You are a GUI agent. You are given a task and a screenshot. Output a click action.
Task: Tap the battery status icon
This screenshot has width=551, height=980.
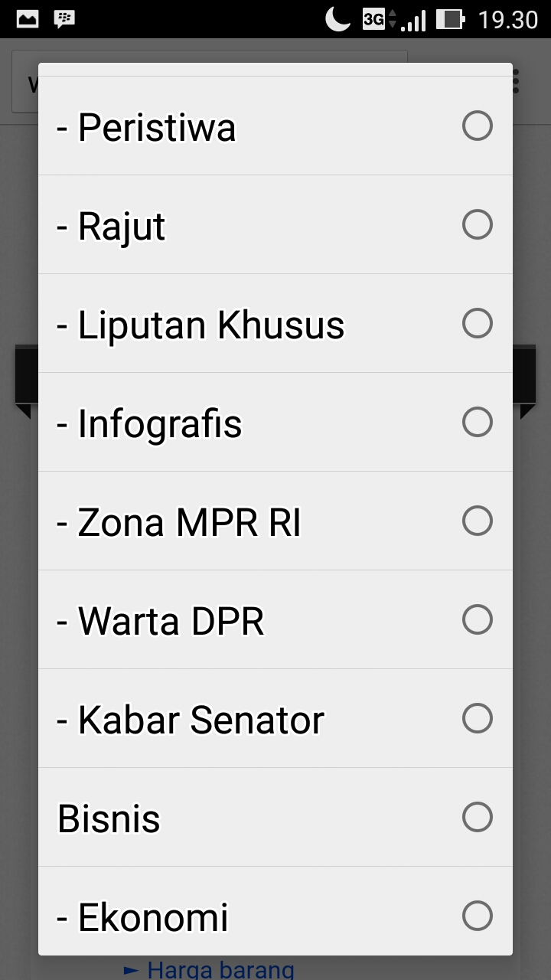(x=450, y=18)
